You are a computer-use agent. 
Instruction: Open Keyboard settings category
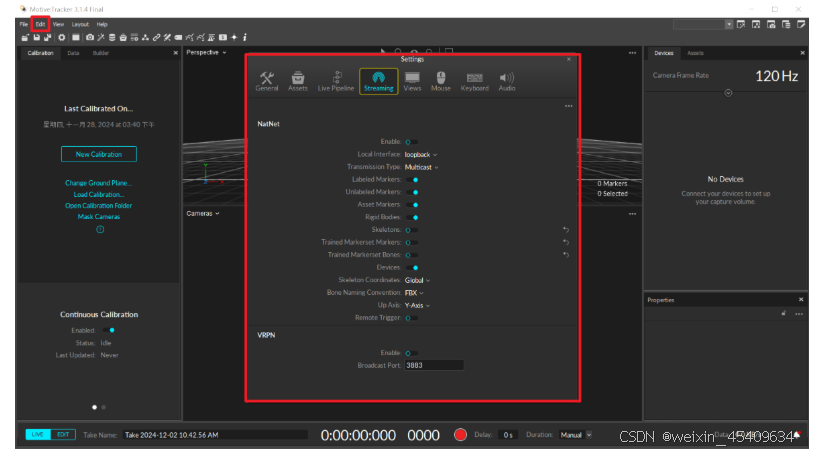tap(475, 82)
